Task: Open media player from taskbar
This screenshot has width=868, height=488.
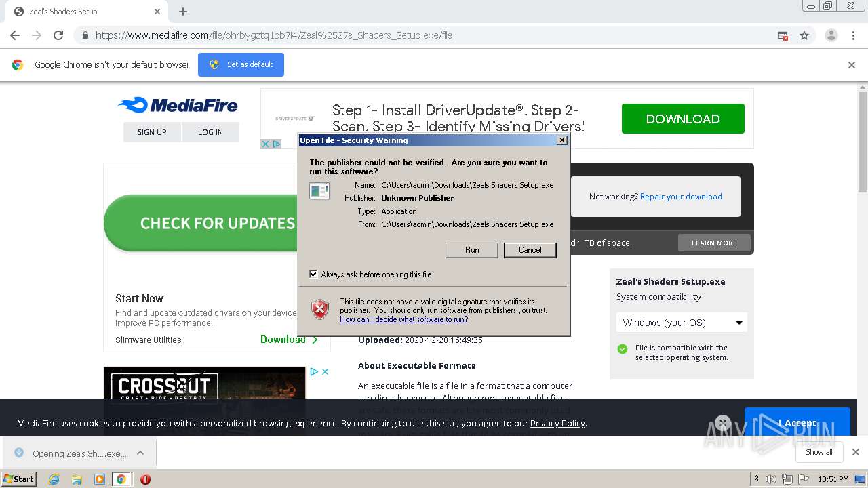Action: tap(99, 479)
